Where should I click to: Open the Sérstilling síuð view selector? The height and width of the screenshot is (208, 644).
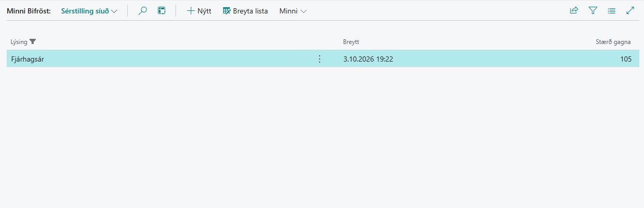point(89,11)
